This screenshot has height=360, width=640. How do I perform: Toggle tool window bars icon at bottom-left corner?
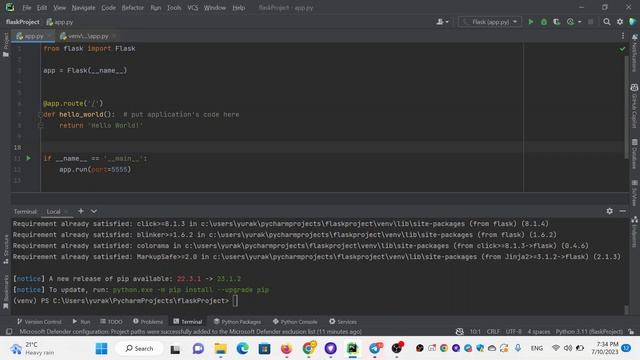tap(9, 331)
